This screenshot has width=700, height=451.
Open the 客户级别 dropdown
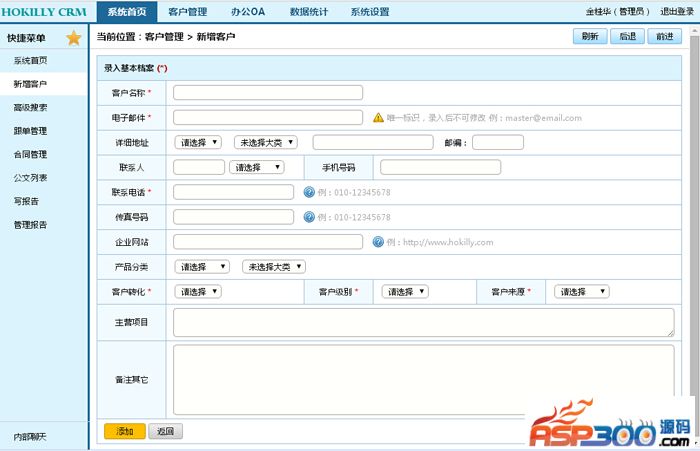(405, 292)
